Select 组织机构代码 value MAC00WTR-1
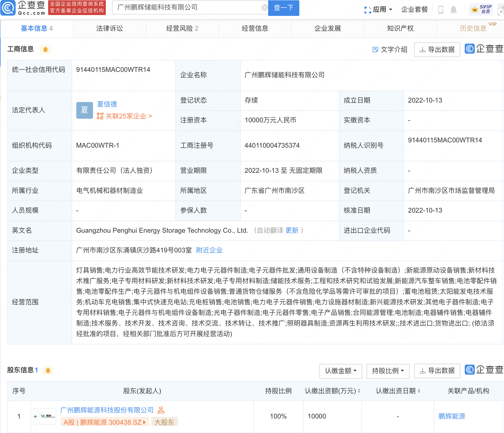The image size is (504, 433). click(98, 145)
